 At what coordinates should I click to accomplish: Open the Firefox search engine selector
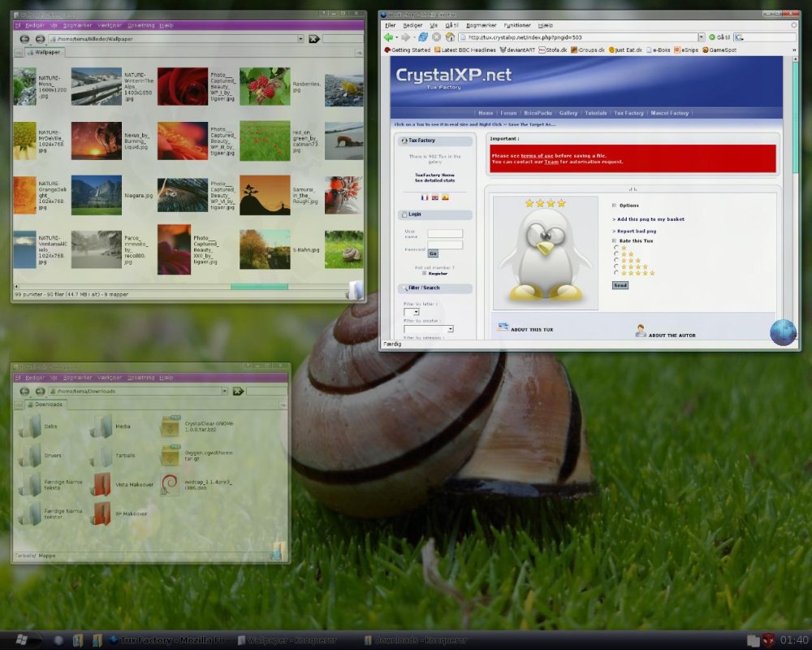740,37
